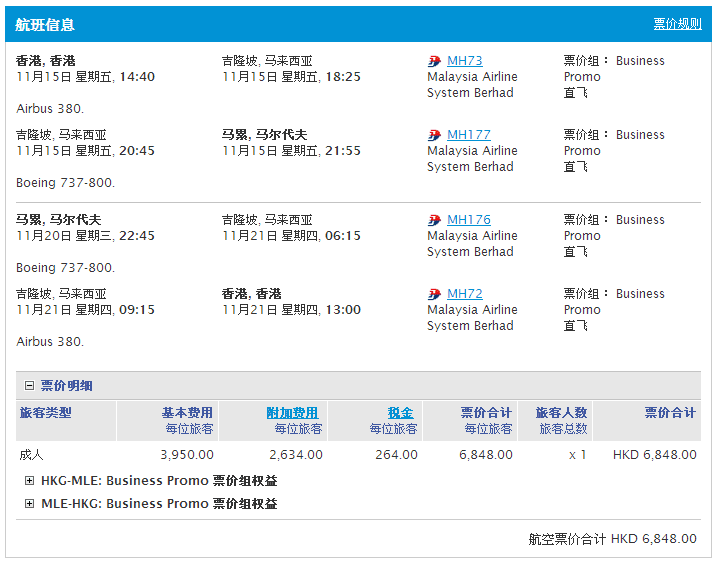Image resolution: width=716 pixels, height=561 pixels.
Task: Click the Malaysia Airlines logo beside MH176
Action: 434,220
